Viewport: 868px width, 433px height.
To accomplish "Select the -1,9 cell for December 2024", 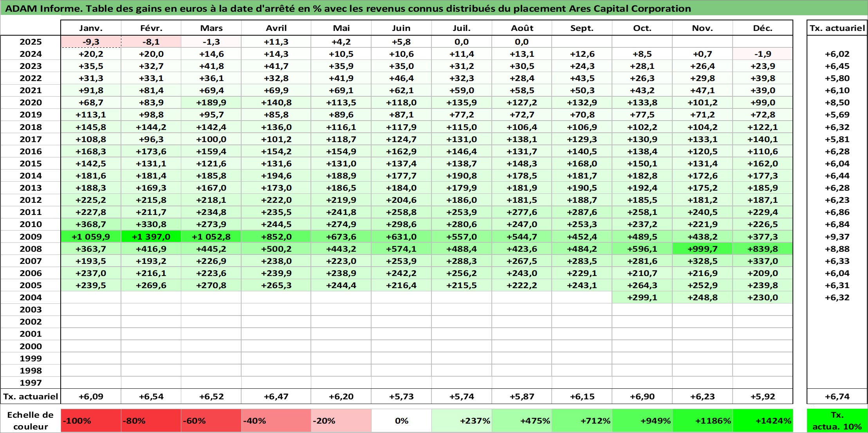I will coord(763,54).
